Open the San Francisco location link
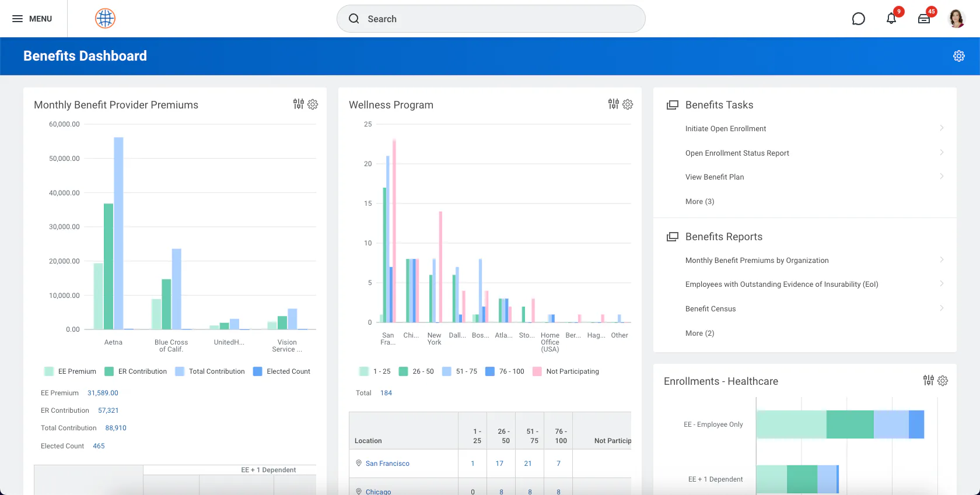 [387, 464]
